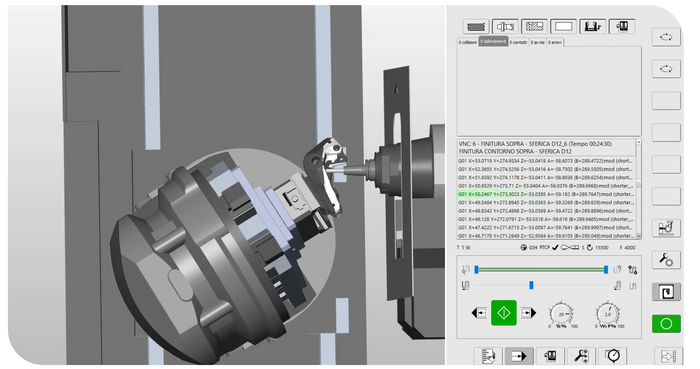This screenshot has height=369, width=700.
Task: Click the toolpath range end icon right of green slider
Action: click(617, 270)
